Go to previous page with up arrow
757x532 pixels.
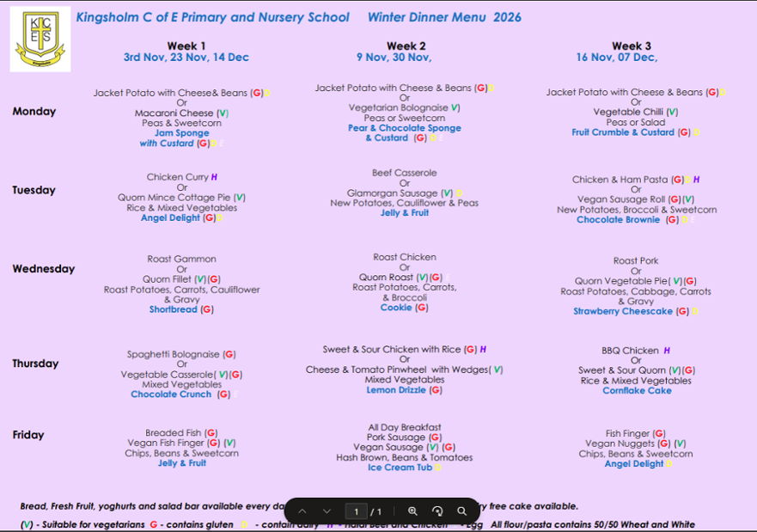302,511
